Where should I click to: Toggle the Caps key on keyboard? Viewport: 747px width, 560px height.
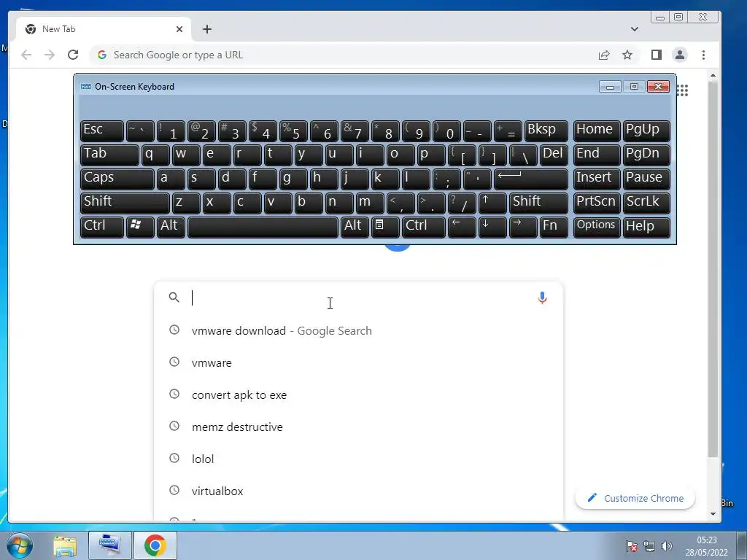(x=117, y=179)
